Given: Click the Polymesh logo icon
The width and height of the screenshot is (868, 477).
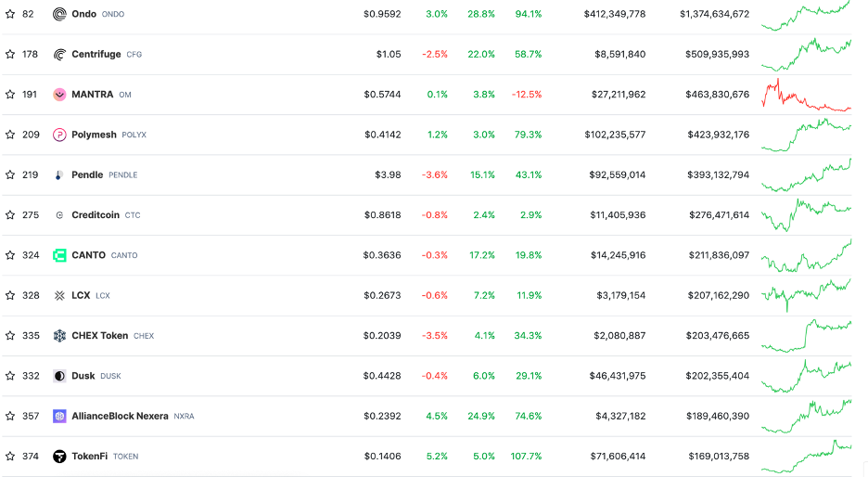Looking at the screenshot, I should pyautogui.click(x=59, y=135).
